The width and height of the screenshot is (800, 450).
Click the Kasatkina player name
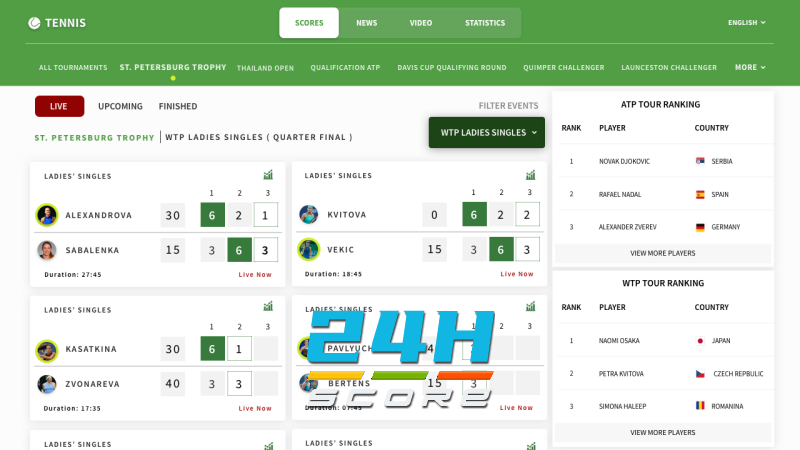point(91,349)
